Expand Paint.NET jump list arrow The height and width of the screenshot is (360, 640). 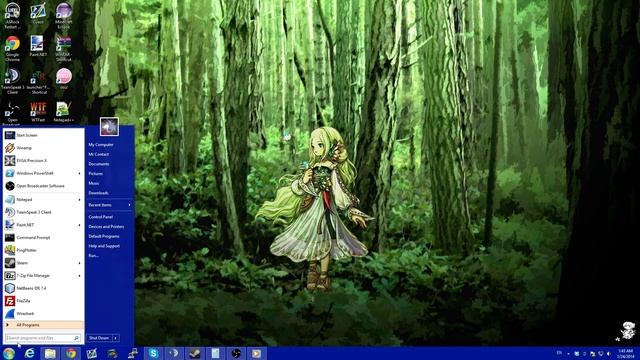pos(79,225)
